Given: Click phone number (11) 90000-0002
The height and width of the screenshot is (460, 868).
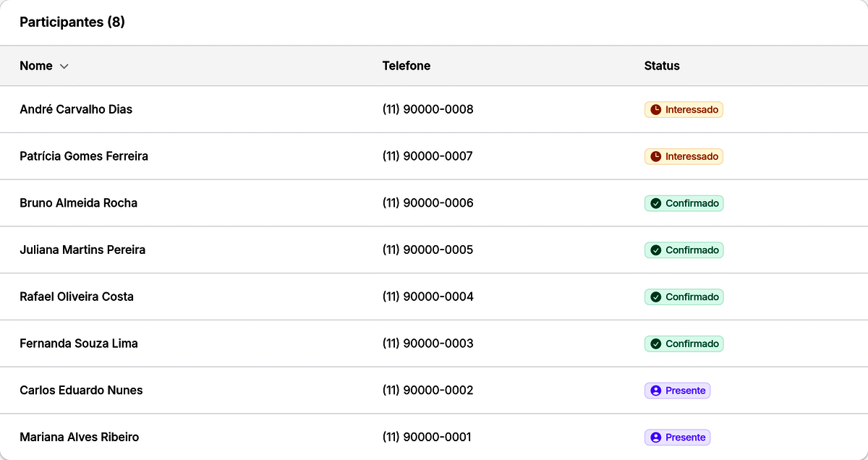Looking at the screenshot, I should pos(427,390).
